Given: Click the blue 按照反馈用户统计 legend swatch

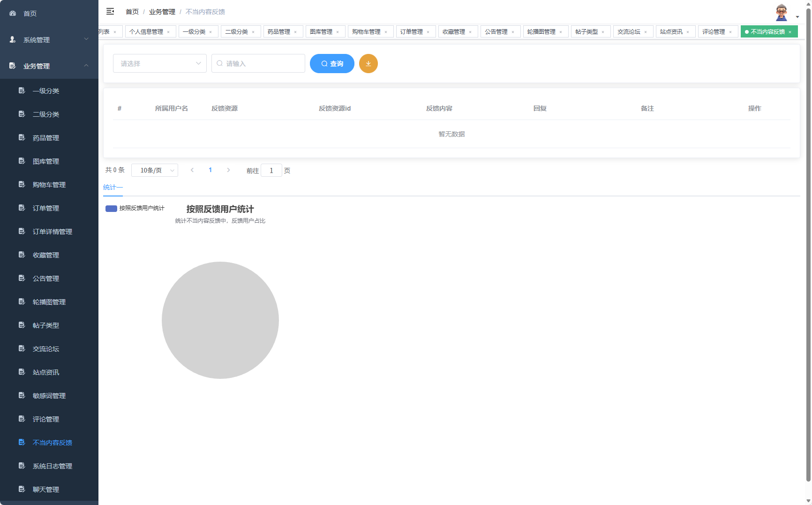Looking at the screenshot, I should click(111, 208).
